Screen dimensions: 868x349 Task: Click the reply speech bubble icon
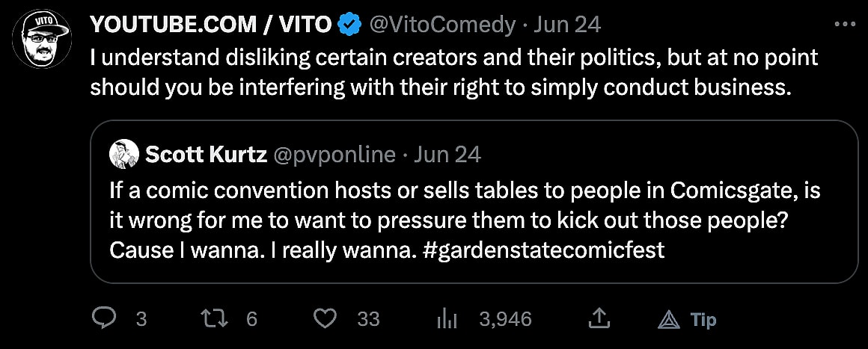[x=103, y=319]
